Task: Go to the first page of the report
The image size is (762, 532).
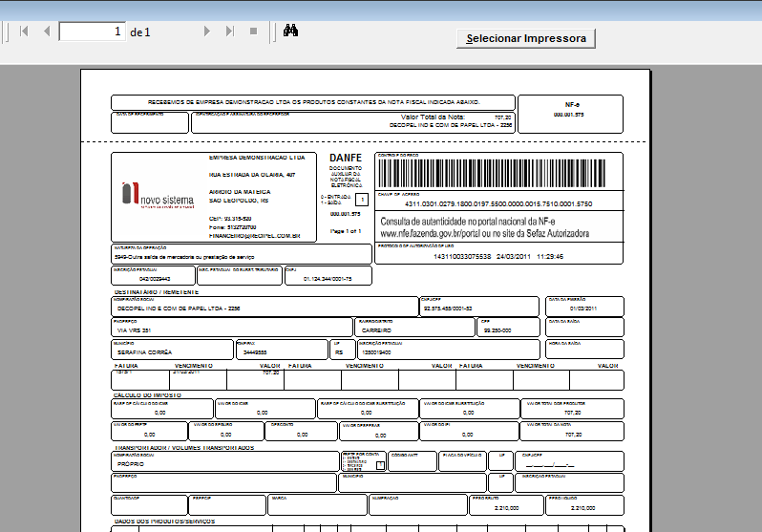Action: coord(23,32)
